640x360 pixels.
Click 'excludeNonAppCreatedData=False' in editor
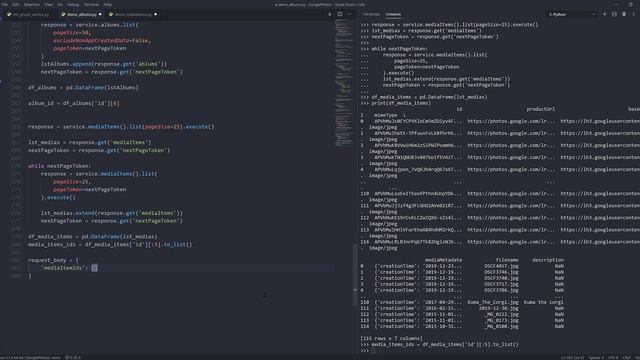(102, 40)
